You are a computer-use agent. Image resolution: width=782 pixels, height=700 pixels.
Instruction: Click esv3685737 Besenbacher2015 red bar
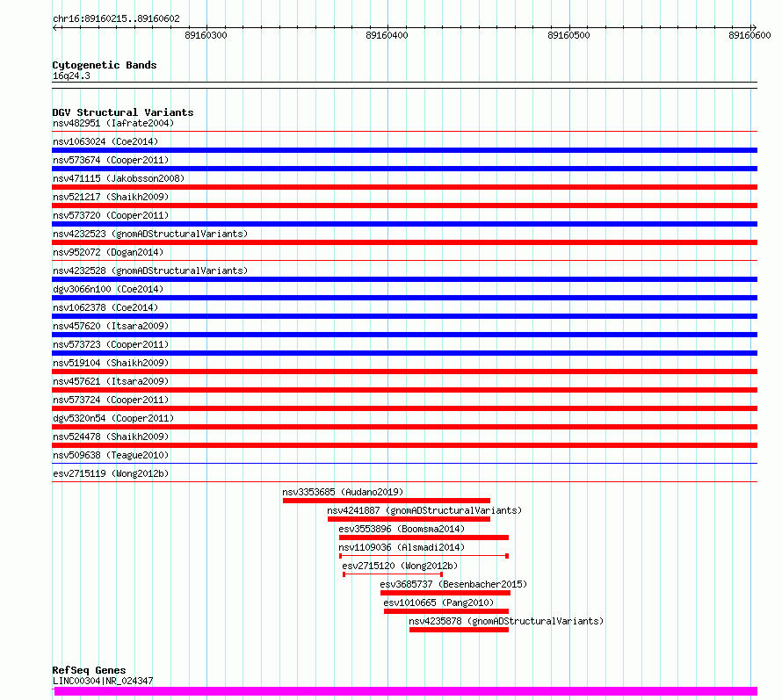pyautogui.click(x=445, y=593)
